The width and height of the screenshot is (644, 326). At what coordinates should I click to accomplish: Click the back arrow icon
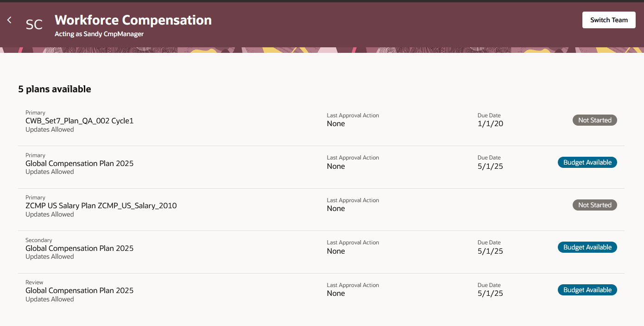click(9, 20)
